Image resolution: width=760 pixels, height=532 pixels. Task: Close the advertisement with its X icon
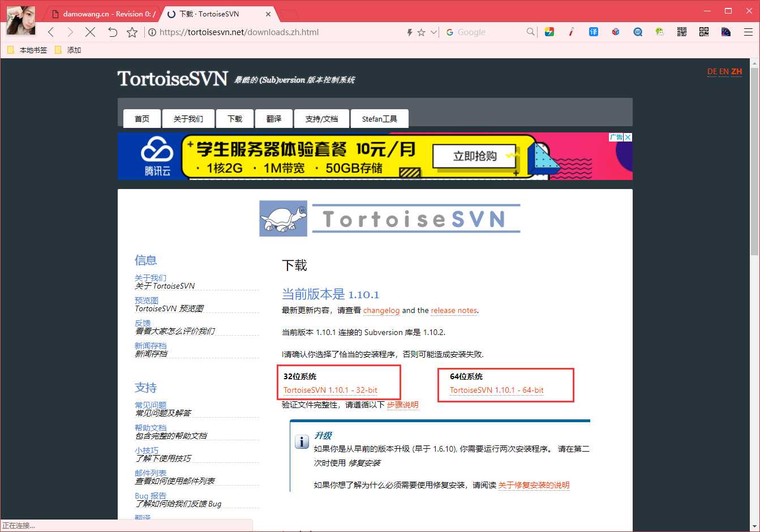[x=628, y=137]
